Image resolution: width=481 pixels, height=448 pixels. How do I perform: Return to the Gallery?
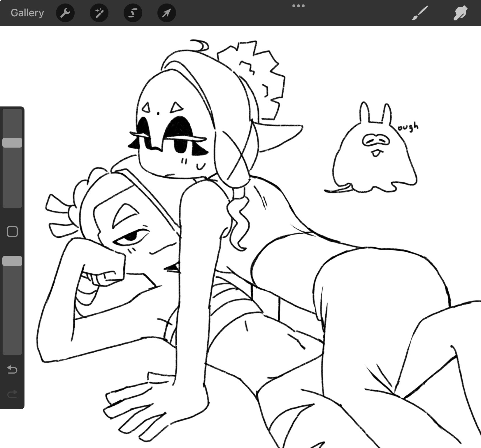tap(27, 13)
